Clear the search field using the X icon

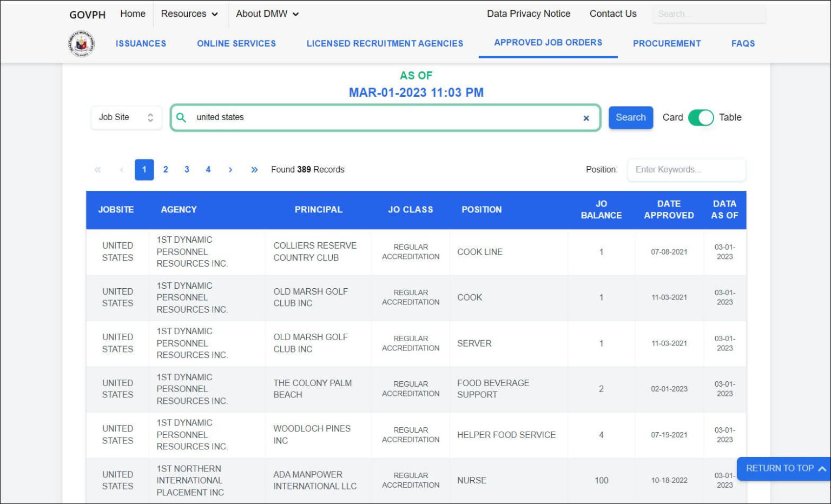point(586,117)
